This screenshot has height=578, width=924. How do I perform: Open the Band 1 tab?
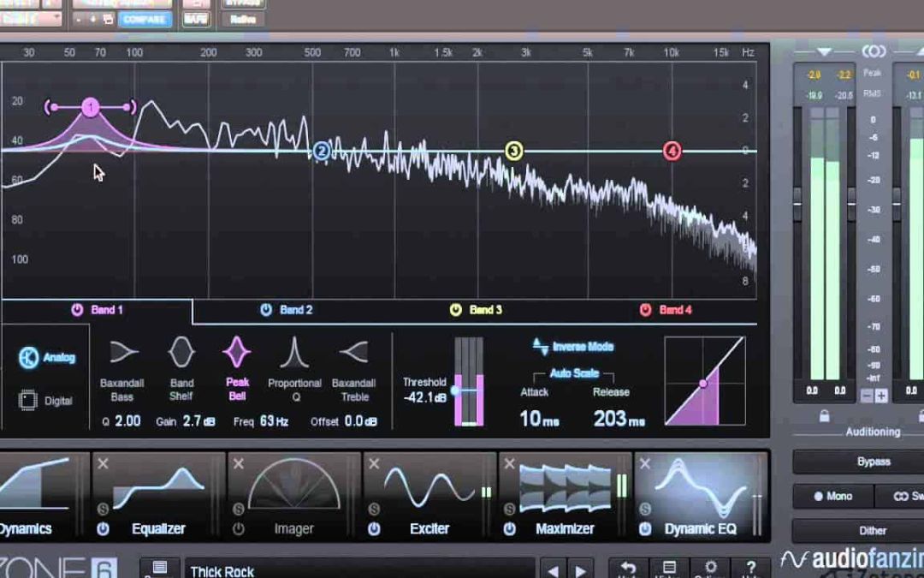96,310
